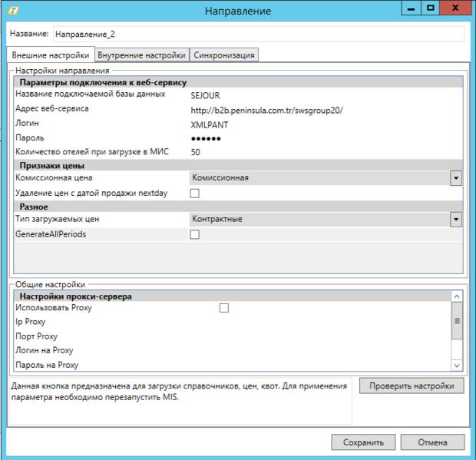Viewport: 476px width, 460px height.
Task: Maximize the Направление window
Action: coord(431,8)
